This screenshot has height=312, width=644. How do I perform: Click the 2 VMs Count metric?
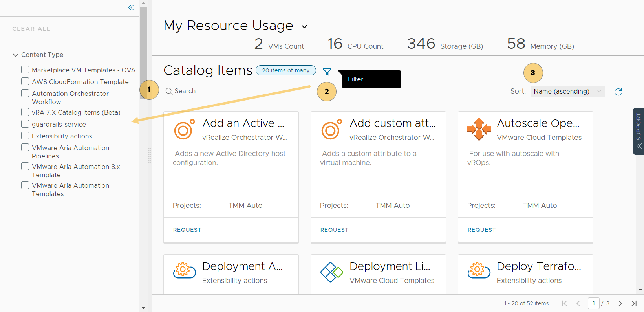click(x=279, y=44)
